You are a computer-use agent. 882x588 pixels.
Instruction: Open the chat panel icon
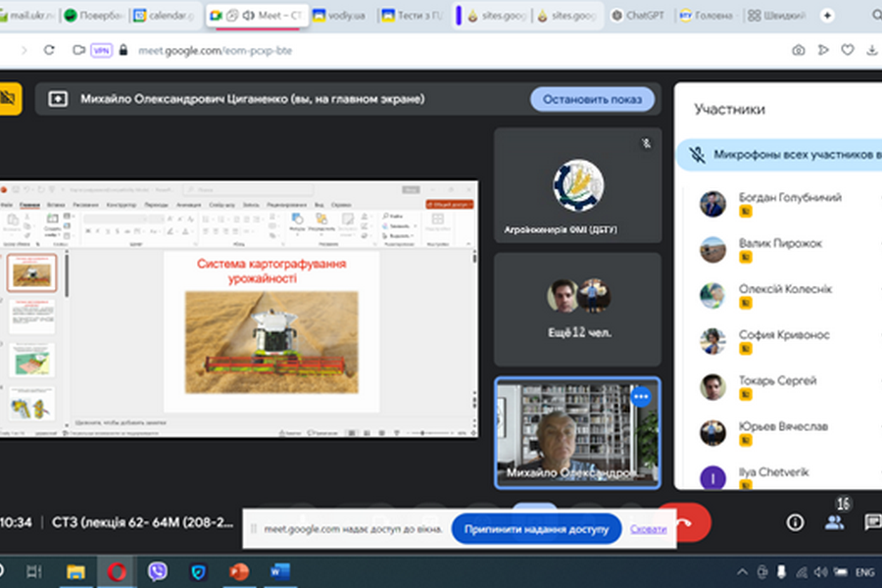point(873,522)
